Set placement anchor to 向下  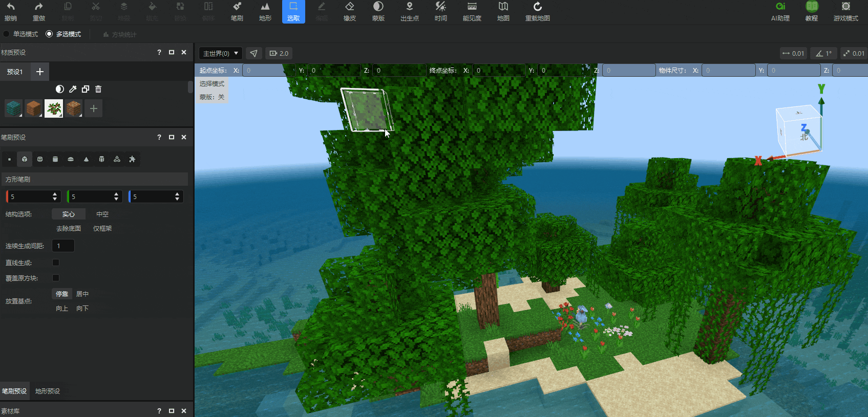(82, 309)
